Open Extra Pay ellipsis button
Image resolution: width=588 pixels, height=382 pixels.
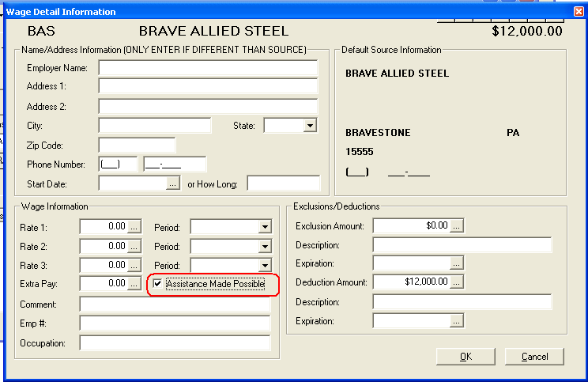point(134,284)
